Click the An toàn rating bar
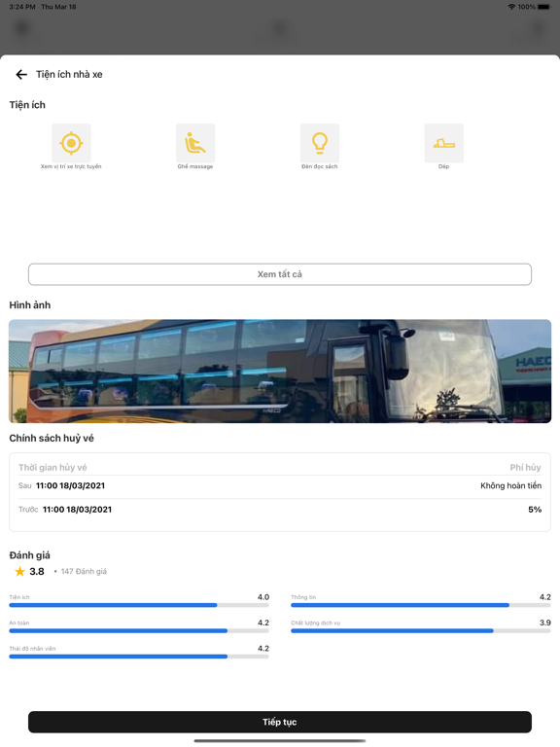This screenshot has height=747, width=560. point(139,630)
